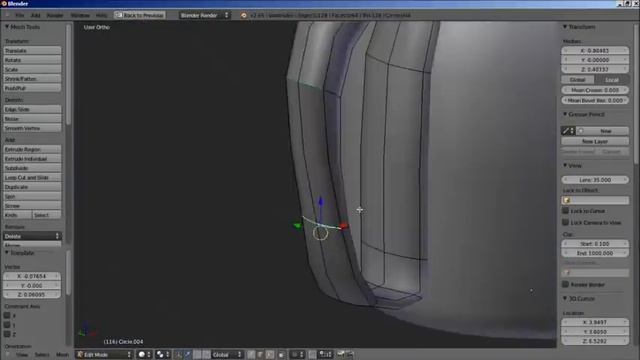
Task: Open the Edit Mode dropdown
Action: tap(105, 354)
